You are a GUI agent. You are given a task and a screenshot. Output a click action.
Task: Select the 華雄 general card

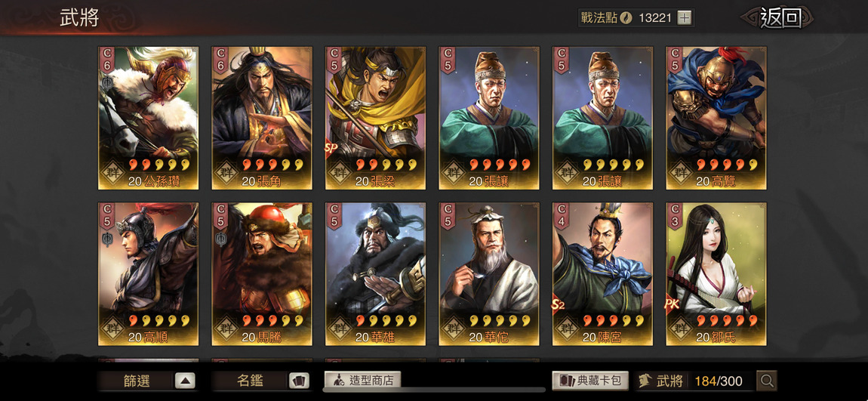pos(375,273)
